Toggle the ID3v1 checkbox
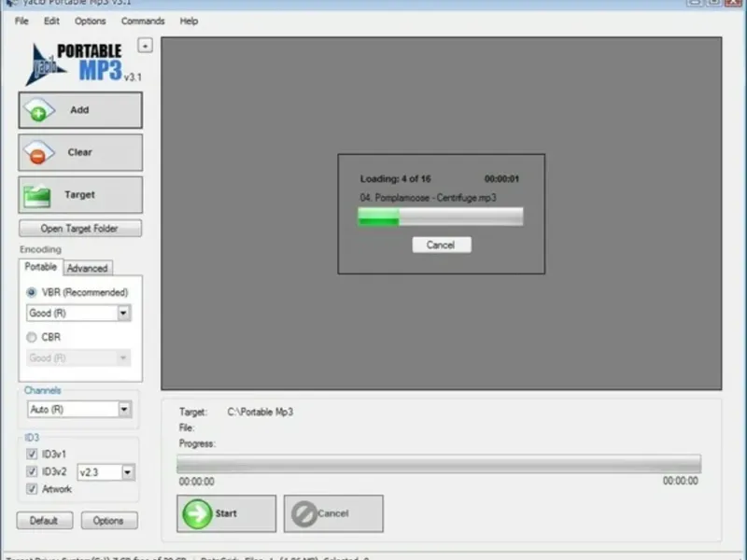 (x=32, y=454)
